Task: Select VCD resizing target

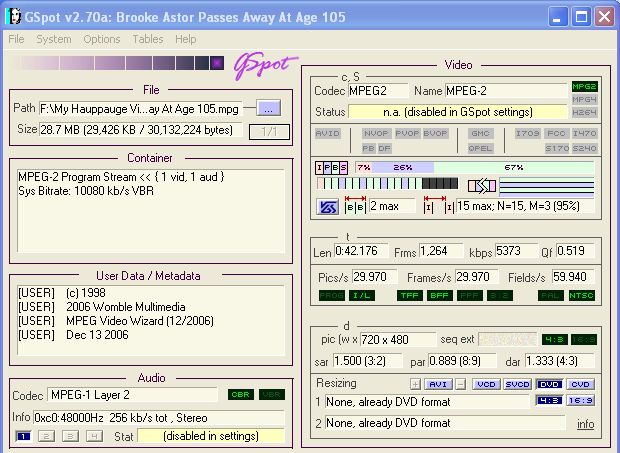Action: 486,384
